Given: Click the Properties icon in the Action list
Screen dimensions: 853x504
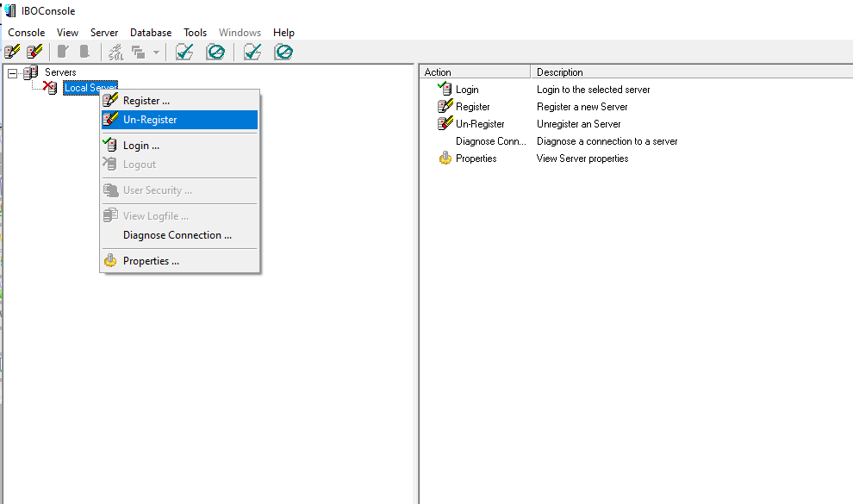Looking at the screenshot, I should tap(445, 159).
